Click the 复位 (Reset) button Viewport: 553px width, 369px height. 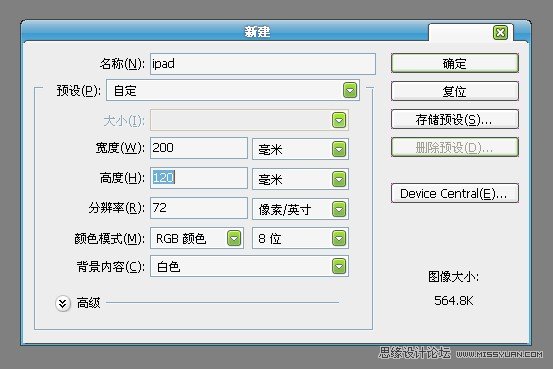(455, 91)
